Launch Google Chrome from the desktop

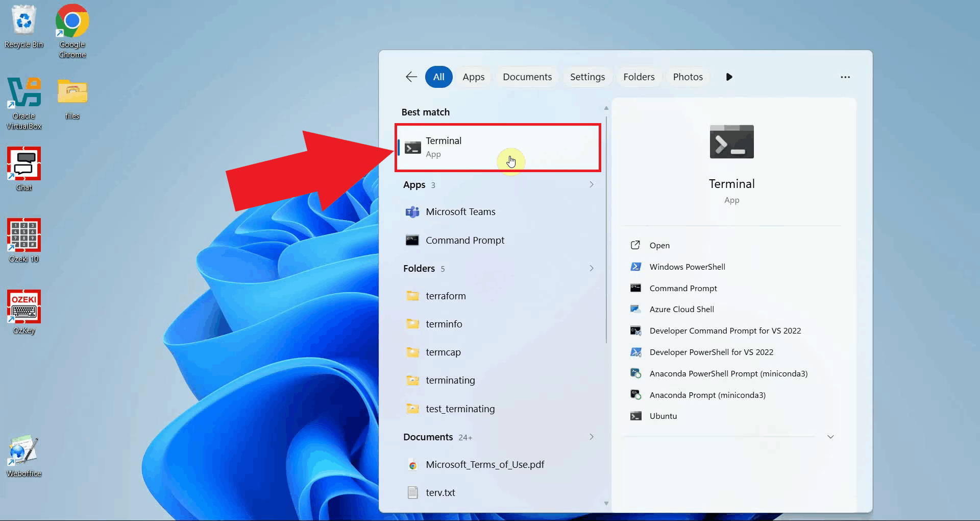72,31
